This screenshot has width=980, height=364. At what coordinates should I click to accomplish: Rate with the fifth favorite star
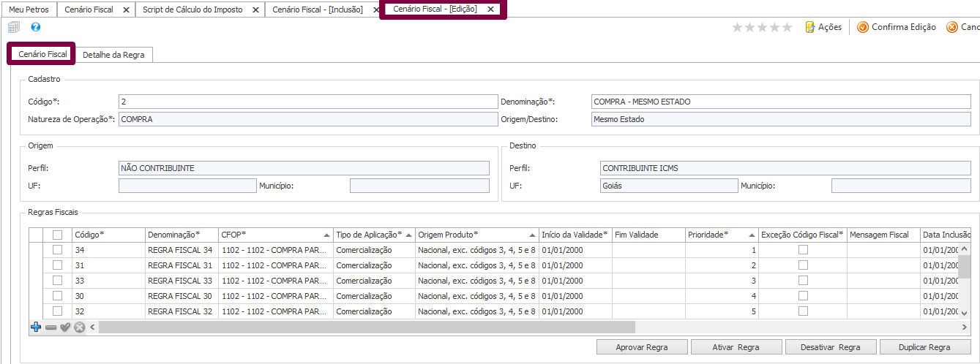788,27
